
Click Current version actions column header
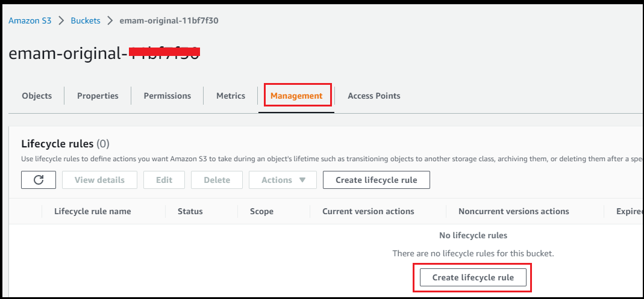pos(368,211)
